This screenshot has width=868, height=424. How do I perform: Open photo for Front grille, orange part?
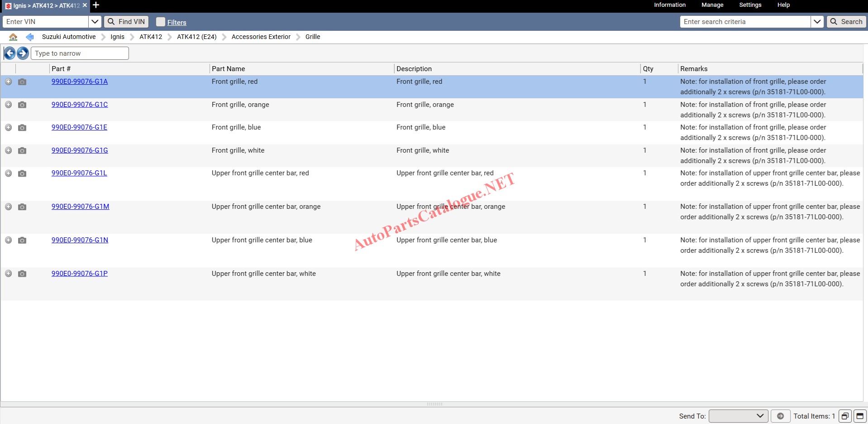22,105
